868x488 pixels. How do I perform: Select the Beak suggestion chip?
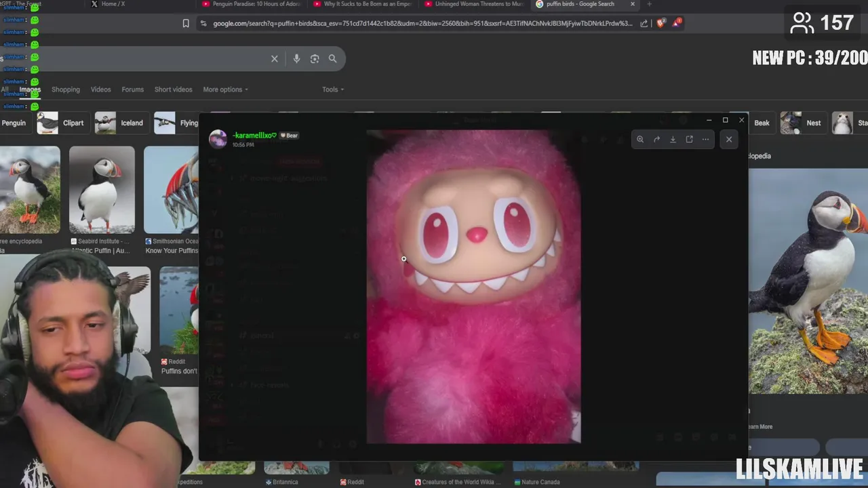[x=761, y=123]
